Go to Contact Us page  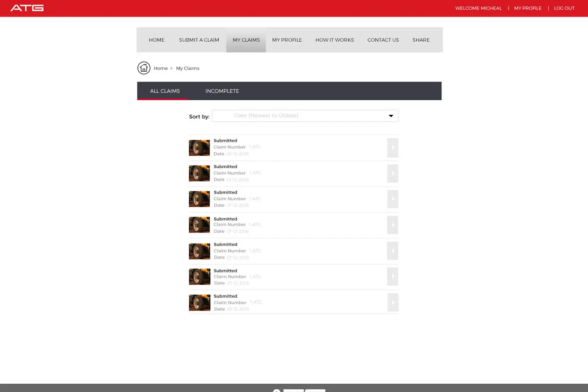383,40
